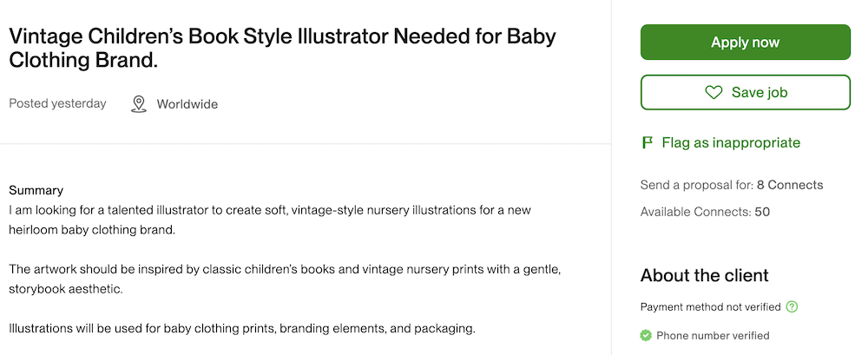The image size is (868, 355).
Task: Click the location pin icon
Action: tap(138, 104)
